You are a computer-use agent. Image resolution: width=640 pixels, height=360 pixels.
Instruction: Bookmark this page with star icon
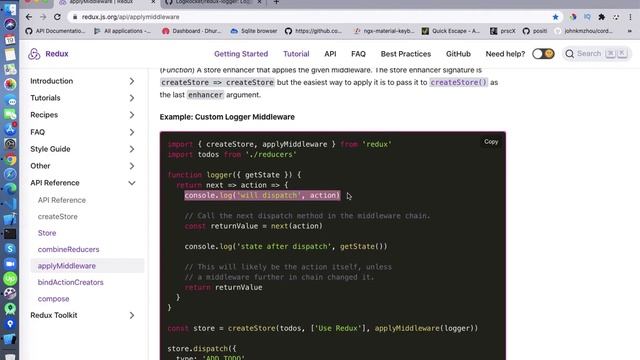coord(555,17)
